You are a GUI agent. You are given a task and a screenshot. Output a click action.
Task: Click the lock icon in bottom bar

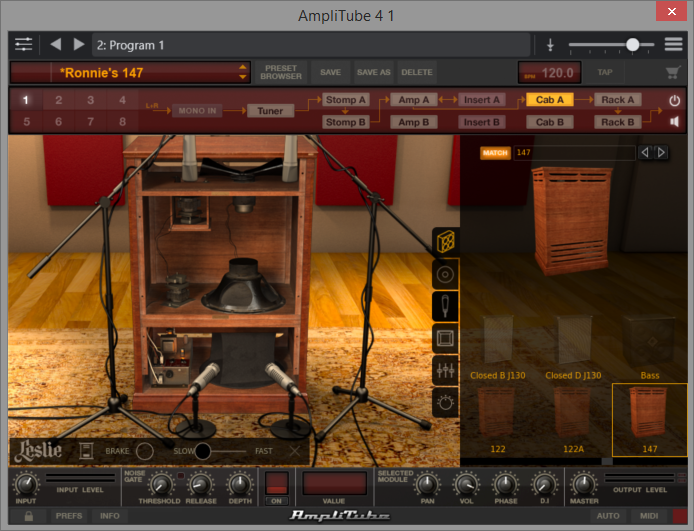(x=29, y=516)
